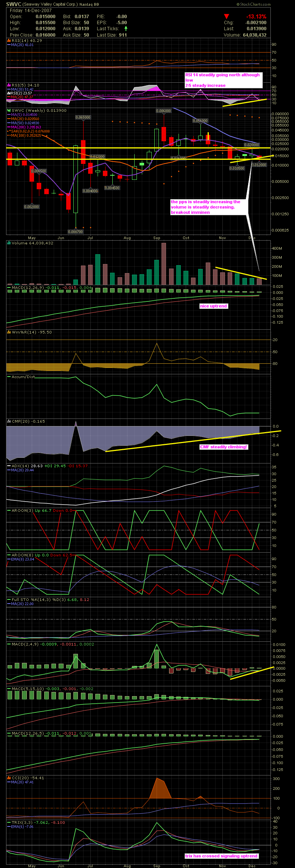Click the Volume panel legend icon
295x868 pixels.
tap(9, 243)
